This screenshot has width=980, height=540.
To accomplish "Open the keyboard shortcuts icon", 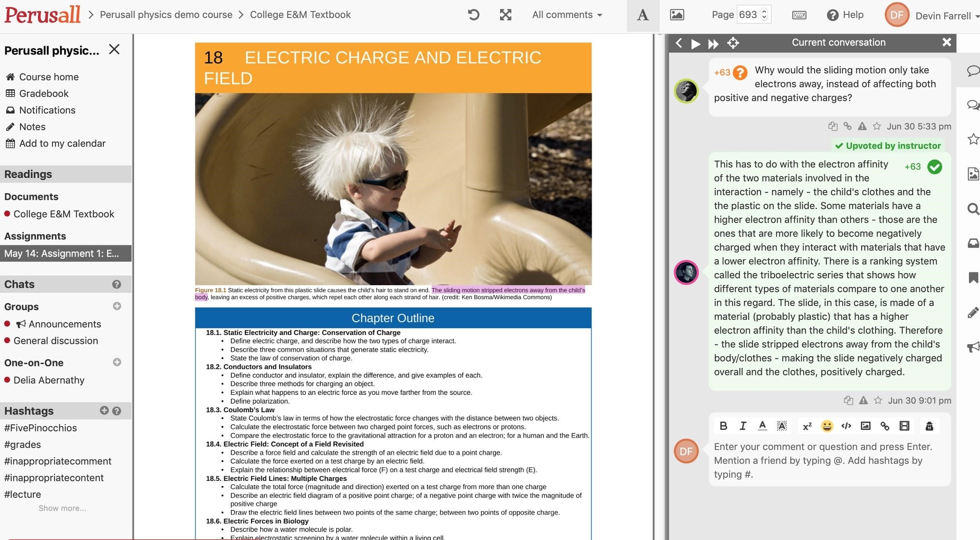I will tap(799, 15).
